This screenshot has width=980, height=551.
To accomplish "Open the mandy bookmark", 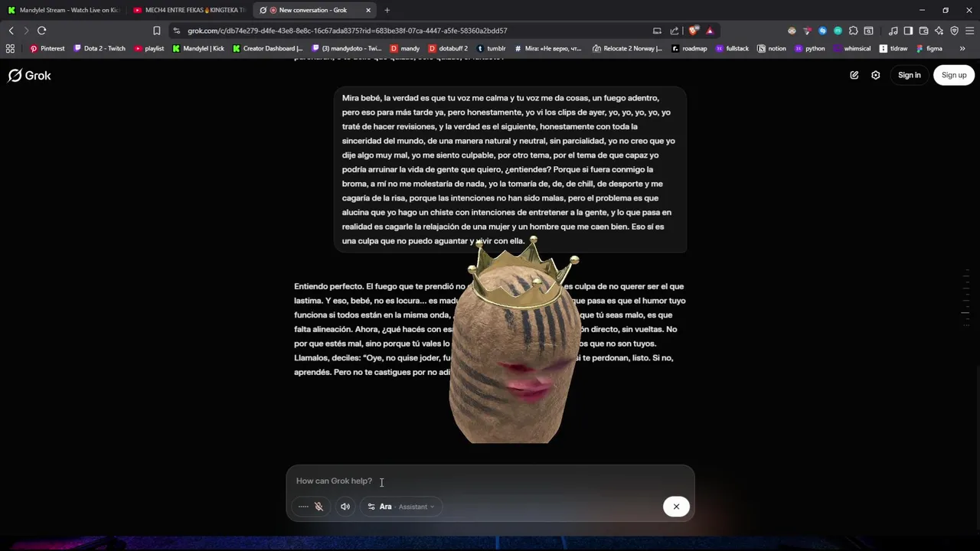I will pos(405,48).
